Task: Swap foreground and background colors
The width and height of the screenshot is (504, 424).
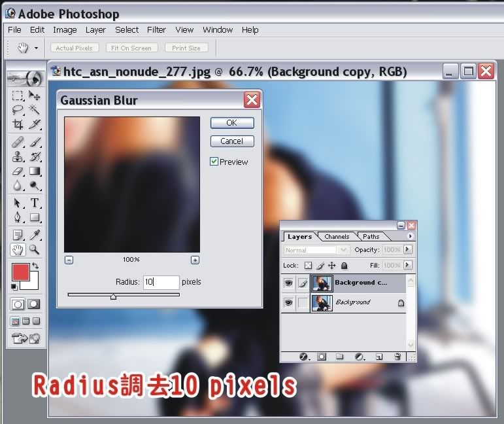Action: [35, 266]
